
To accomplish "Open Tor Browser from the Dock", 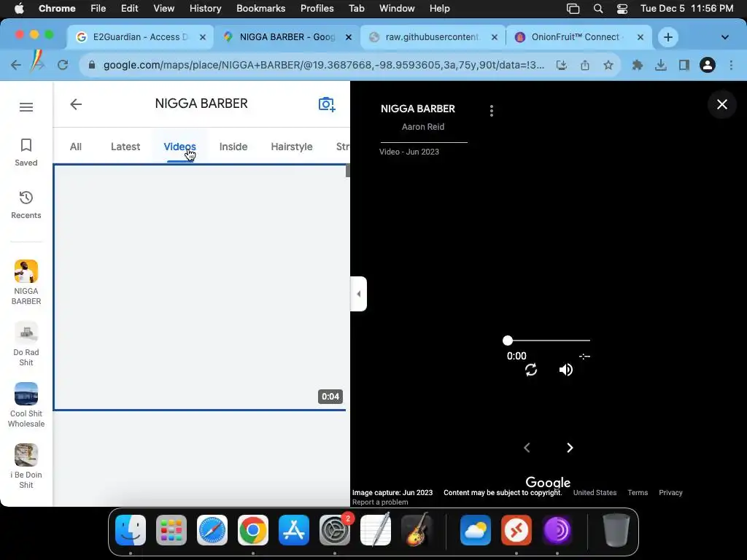I will pyautogui.click(x=557, y=531).
